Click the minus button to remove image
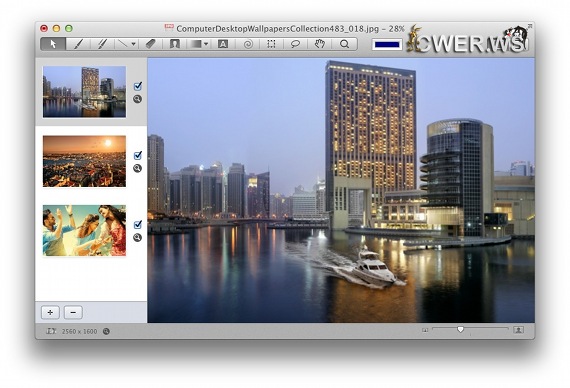This screenshot has height=388, width=570. click(73, 312)
